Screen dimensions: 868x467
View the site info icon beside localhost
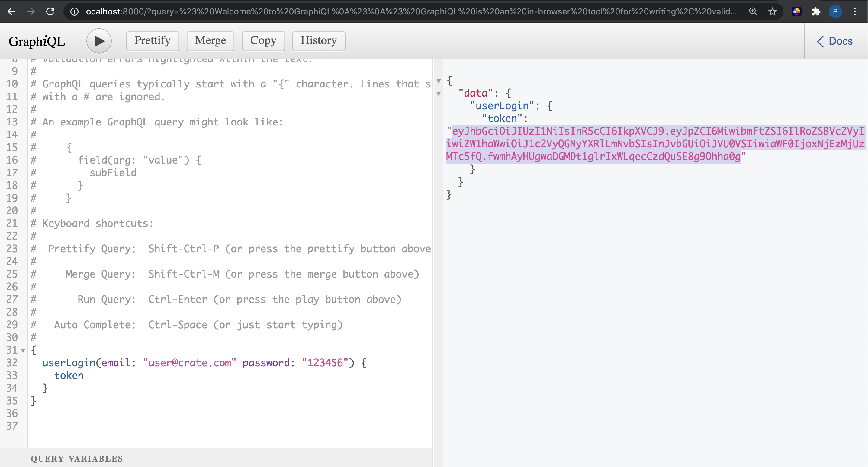tap(74, 11)
